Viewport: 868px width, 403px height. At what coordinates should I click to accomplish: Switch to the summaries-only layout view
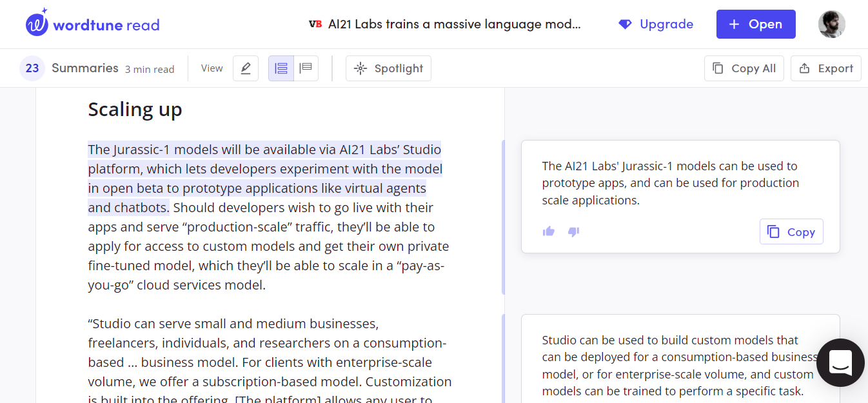306,68
